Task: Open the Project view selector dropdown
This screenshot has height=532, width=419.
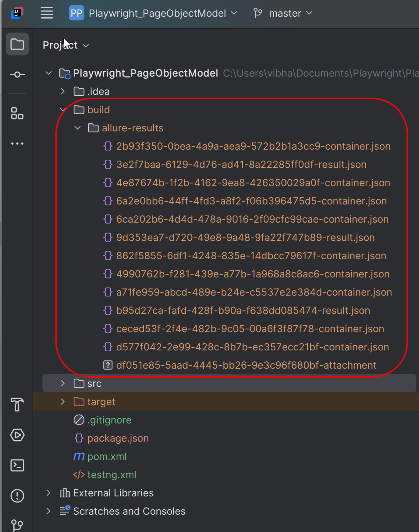Action: (x=66, y=45)
